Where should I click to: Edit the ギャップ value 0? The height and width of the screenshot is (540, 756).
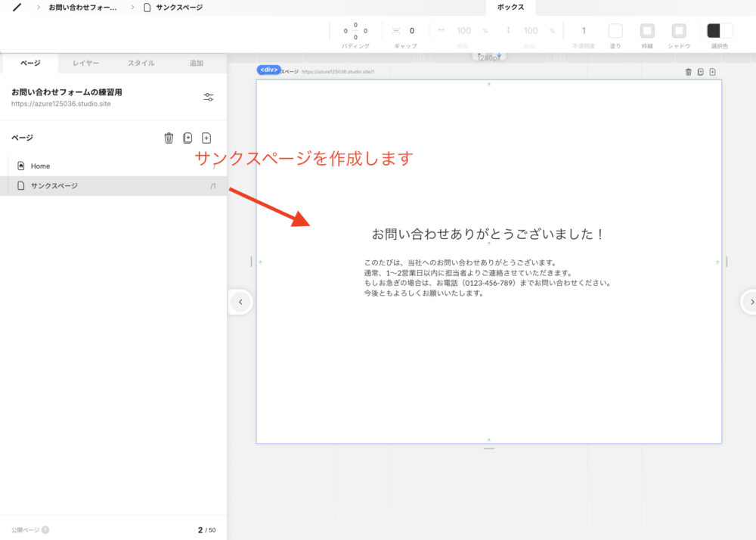412,31
